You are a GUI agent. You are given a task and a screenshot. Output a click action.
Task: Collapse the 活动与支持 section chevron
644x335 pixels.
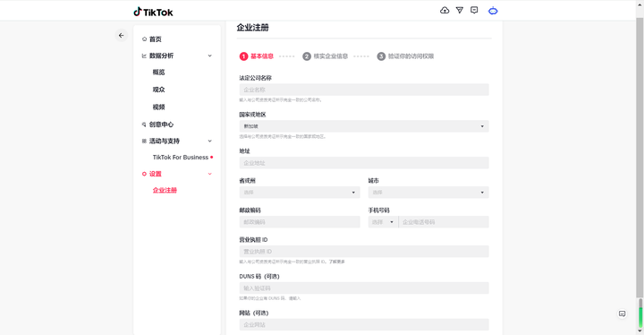point(210,141)
